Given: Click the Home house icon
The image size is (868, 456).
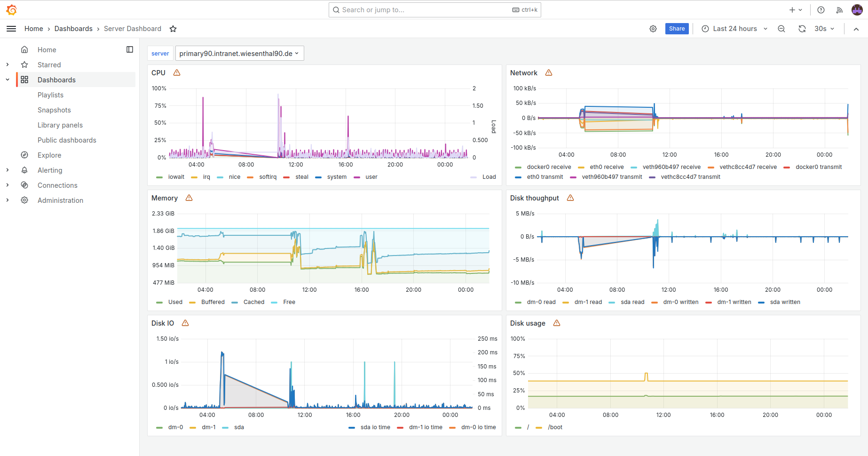Looking at the screenshot, I should coord(24,49).
